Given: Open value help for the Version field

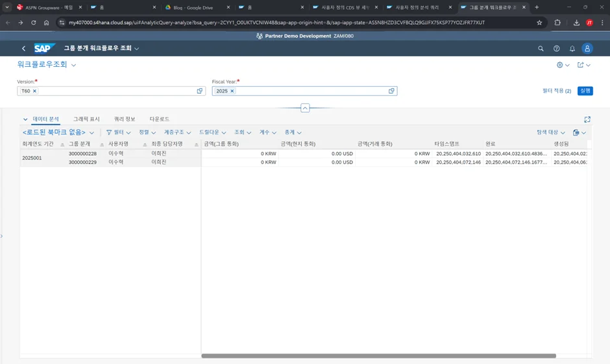Looking at the screenshot, I should (x=200, y=91).
